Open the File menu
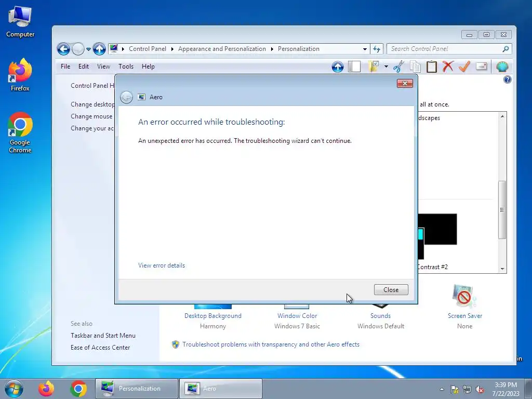This screenshot has height=399, width=532. (65, 66)
